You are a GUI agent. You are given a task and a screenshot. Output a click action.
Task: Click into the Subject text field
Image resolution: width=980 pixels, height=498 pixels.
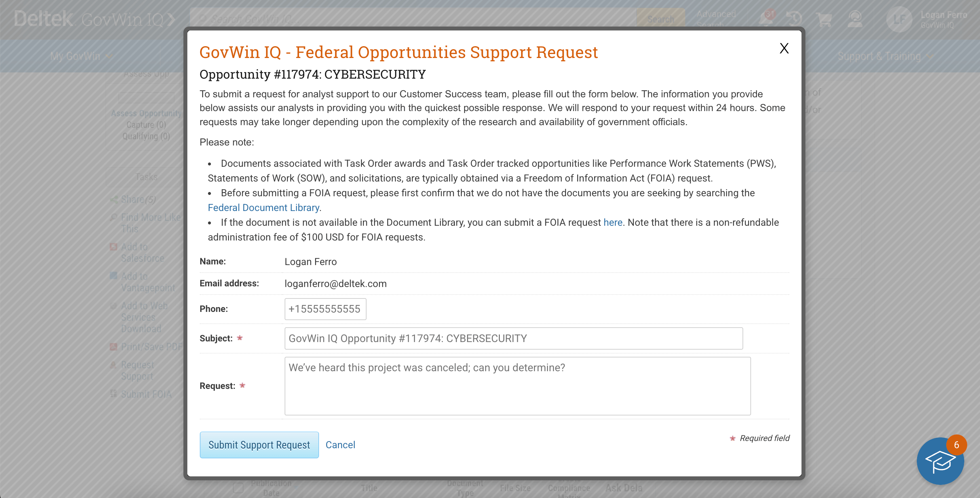click(x=513, y=338)
